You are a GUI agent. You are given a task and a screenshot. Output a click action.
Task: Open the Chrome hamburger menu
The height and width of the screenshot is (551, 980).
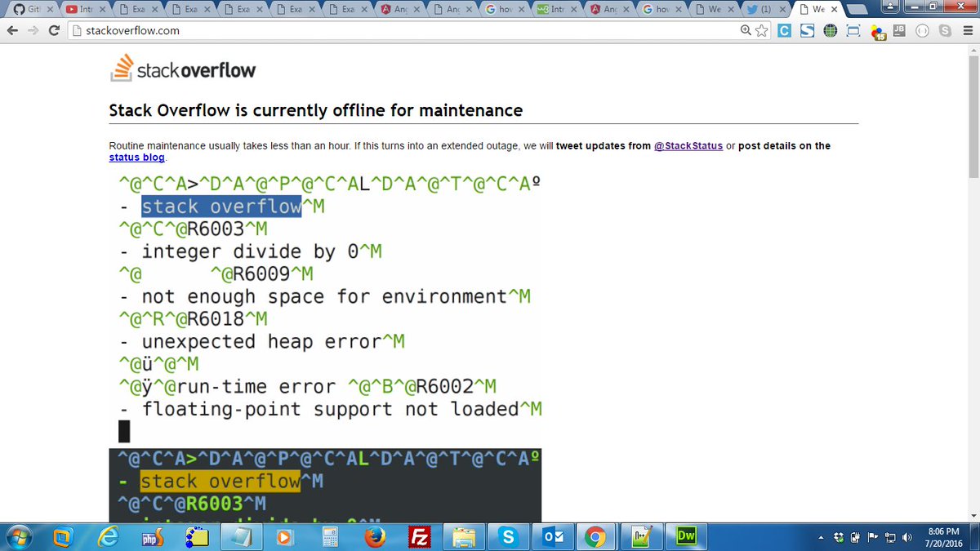(967, 31)
